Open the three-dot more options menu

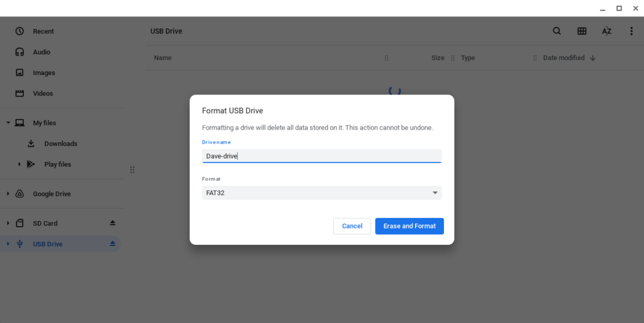(x=631, y=31)
